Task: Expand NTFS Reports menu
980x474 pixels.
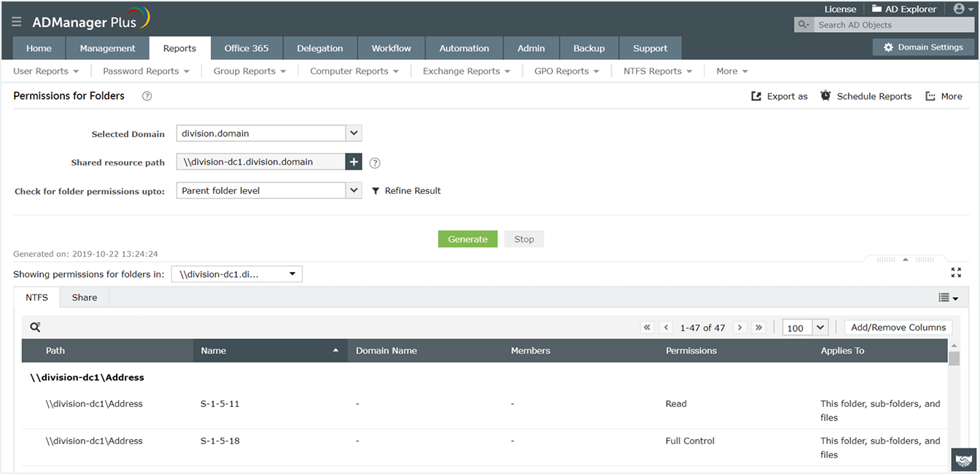Action: [658, 71]
